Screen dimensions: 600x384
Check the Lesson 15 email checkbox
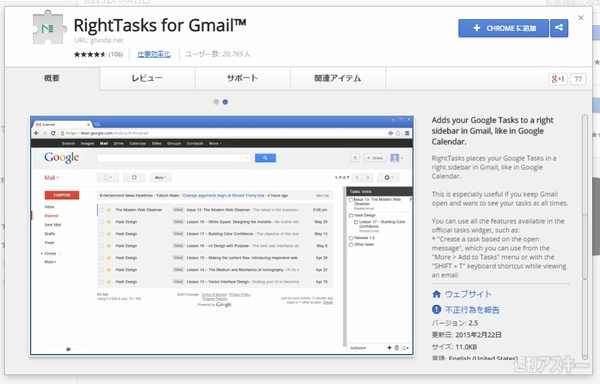pos(101,258)
